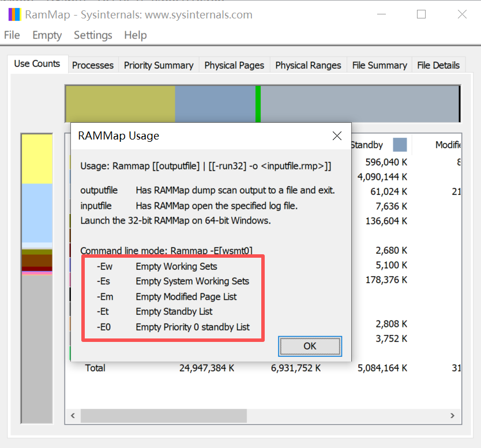Viewport: 481px width, 448px height.
Task: Switch to the Processes tab
Action: [93, 65]
